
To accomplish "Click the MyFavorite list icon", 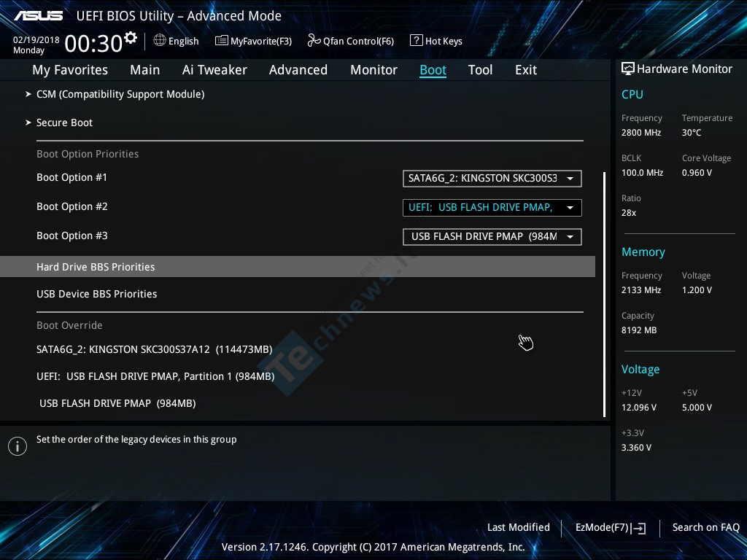I will coord(221,41).
